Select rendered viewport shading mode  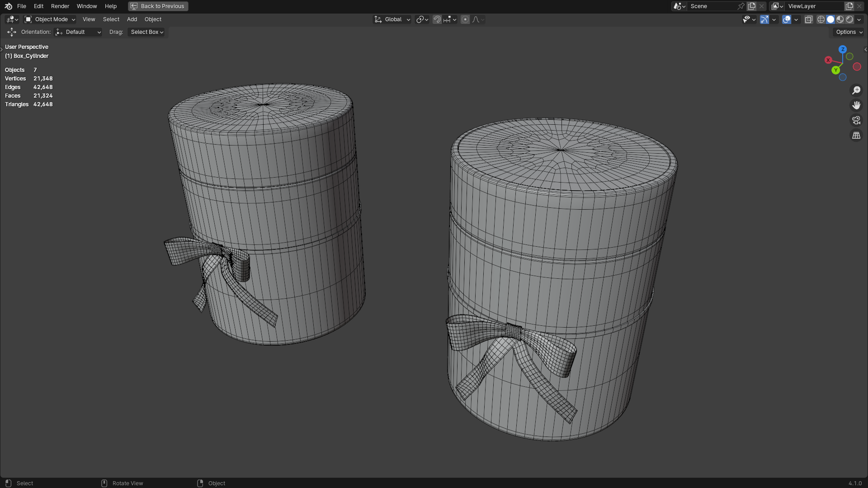click(x=849, y=19)
